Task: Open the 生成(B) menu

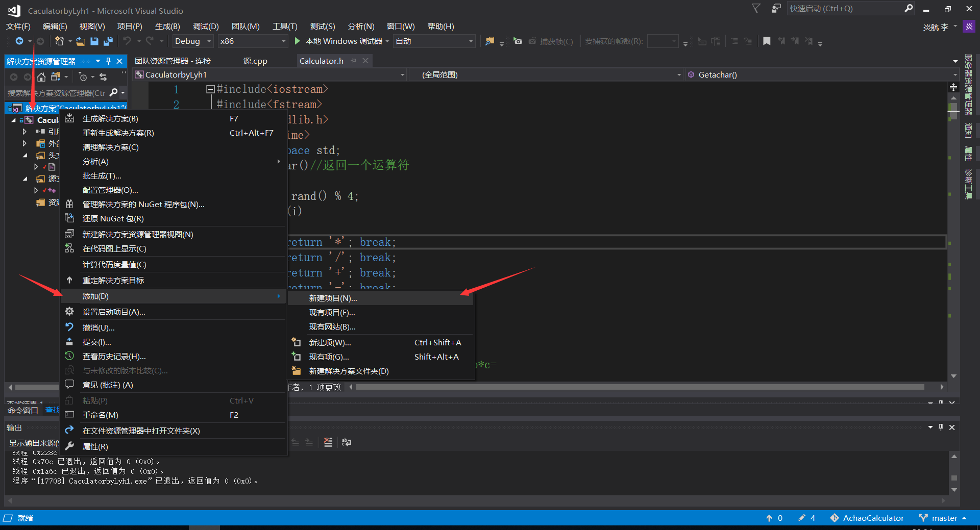Action: point(167,27)
